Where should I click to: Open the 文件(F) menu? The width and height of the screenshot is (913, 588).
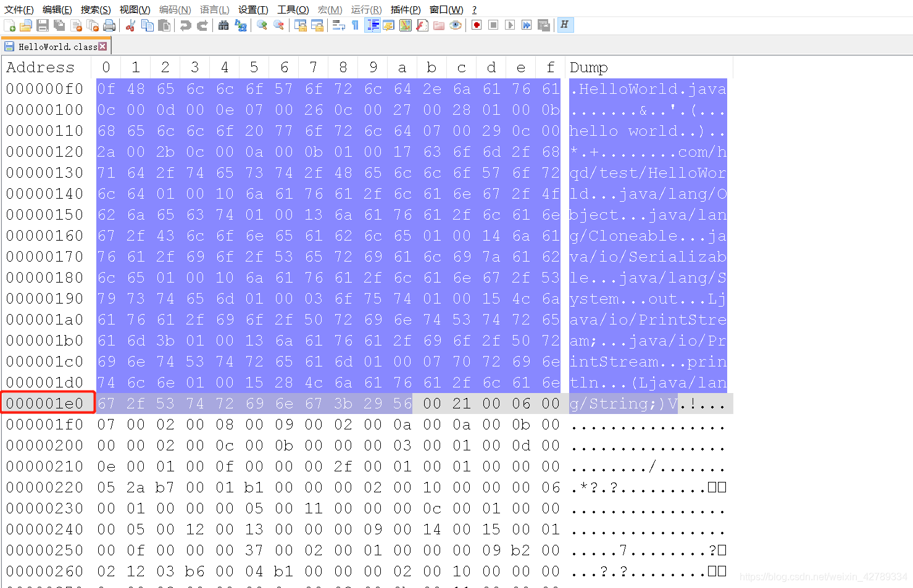(x=19, y=9)
